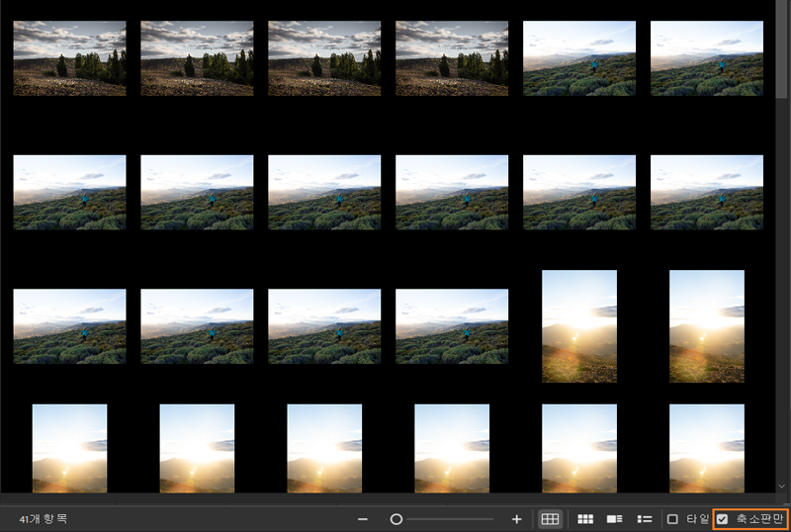Select the first cloudy trees thumbnail in top row
Image resolution: width=791 pixels, height=532 pixels.
[x=69, y=58]
